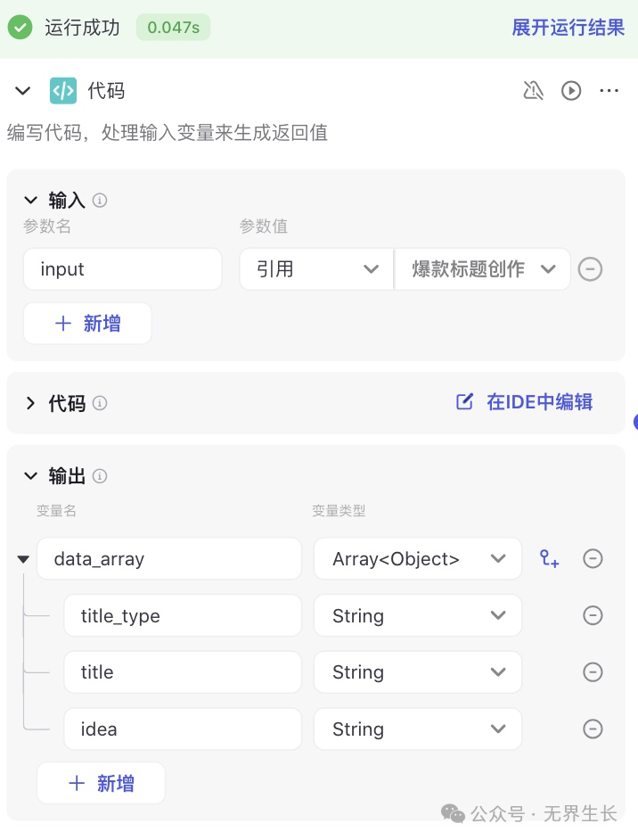Screen dimensions: 638x840
Task: Click the title variable name field
Action: [x=183, y=672]
